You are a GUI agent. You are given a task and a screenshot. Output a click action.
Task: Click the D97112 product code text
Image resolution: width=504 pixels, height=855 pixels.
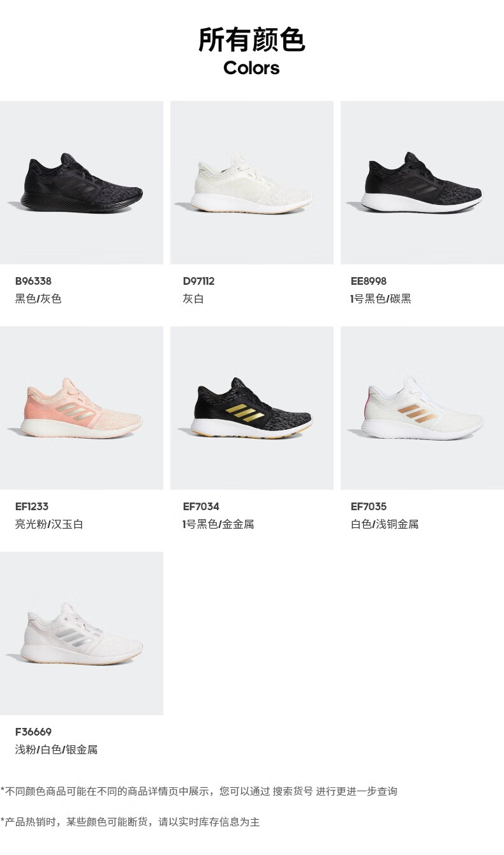(199, 281)
